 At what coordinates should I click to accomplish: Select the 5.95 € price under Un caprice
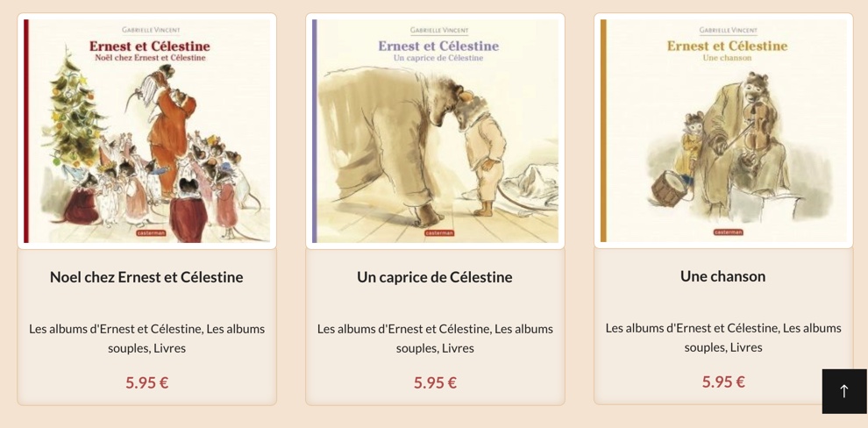(435, 382)
